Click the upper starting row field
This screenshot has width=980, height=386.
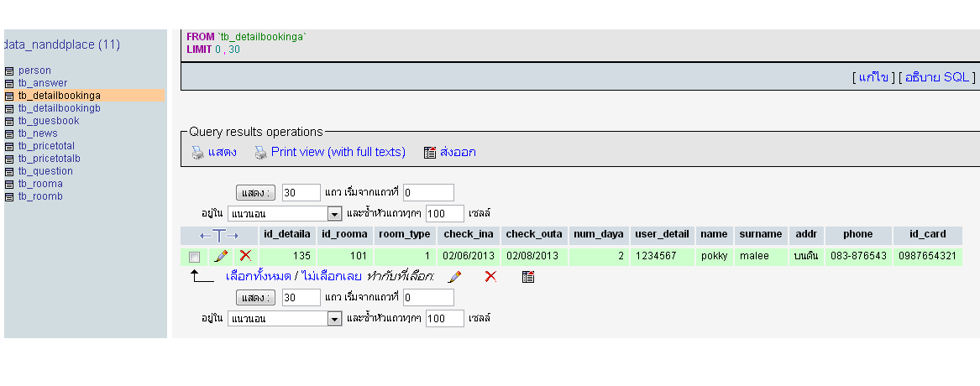pyautogui.click(x=428, y=193)
